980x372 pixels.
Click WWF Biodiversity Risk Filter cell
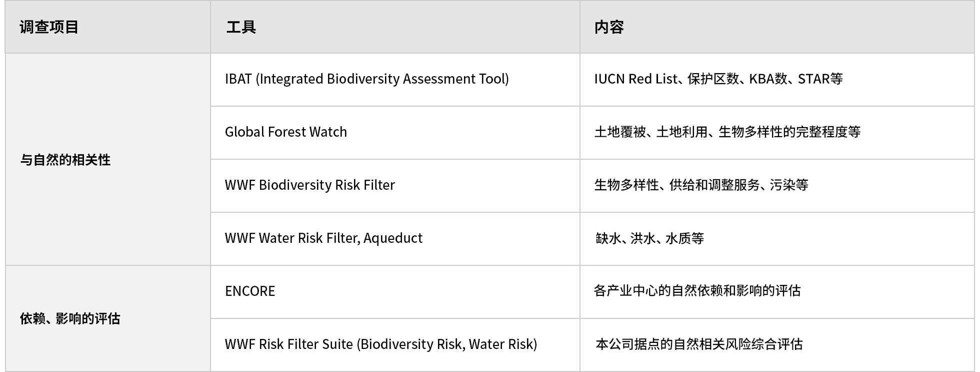click(395, 186)
